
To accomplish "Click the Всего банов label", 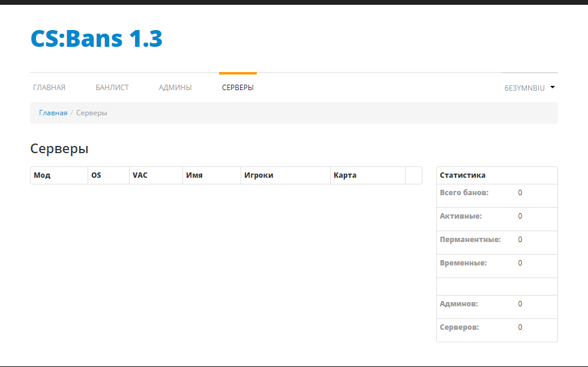I will (x=464, y=193).
